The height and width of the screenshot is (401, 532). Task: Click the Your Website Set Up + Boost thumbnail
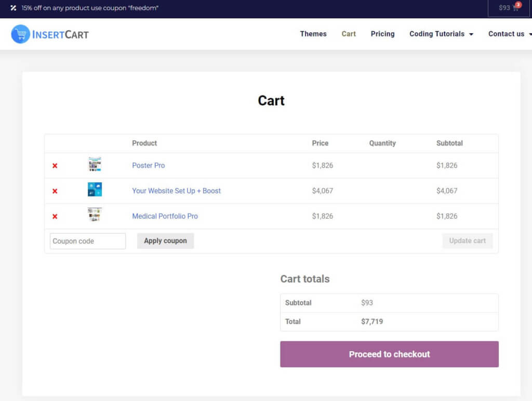[95, 189]
